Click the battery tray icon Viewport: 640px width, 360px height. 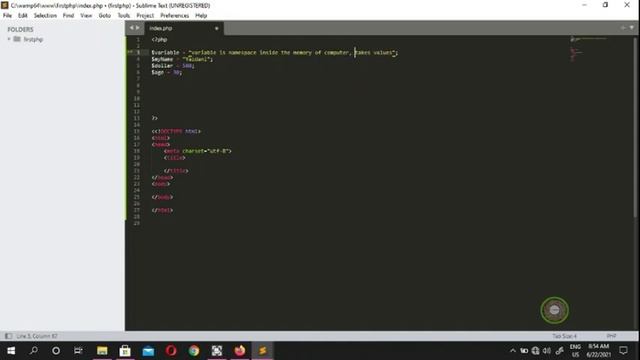point(524,351)
